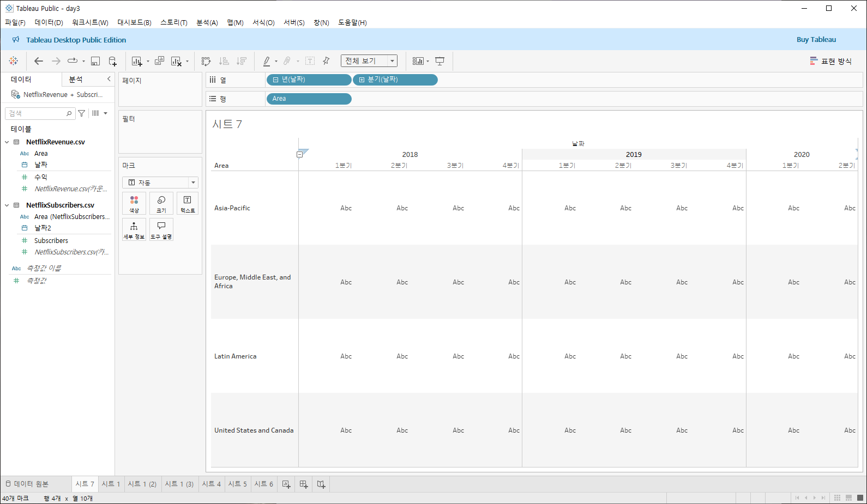The width and height of the screenshot is (867, 504).
Task: Swap rows and columns icon
Action: click(x=206, y=61)
